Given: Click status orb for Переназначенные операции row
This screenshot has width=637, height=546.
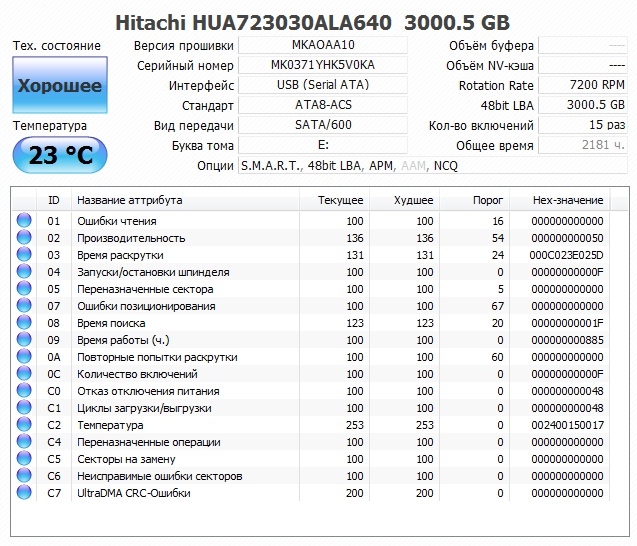Looking at the screenshot, I should [24, 442].
